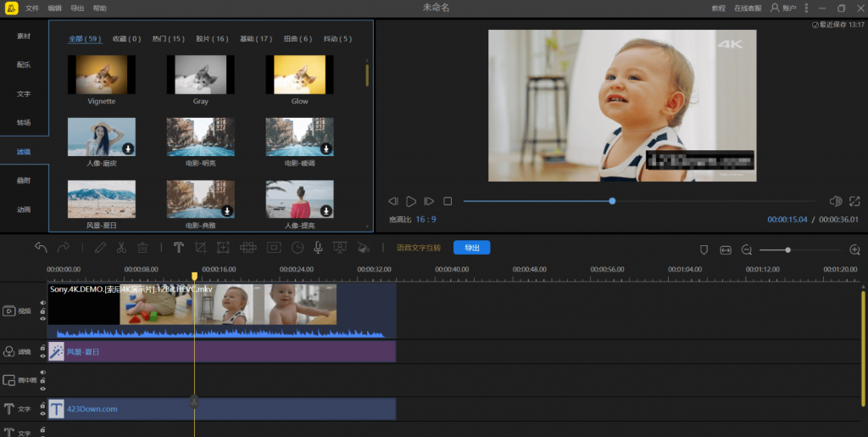Play the preview video
This screenshot has width=868, height=437.
(411, 201)
